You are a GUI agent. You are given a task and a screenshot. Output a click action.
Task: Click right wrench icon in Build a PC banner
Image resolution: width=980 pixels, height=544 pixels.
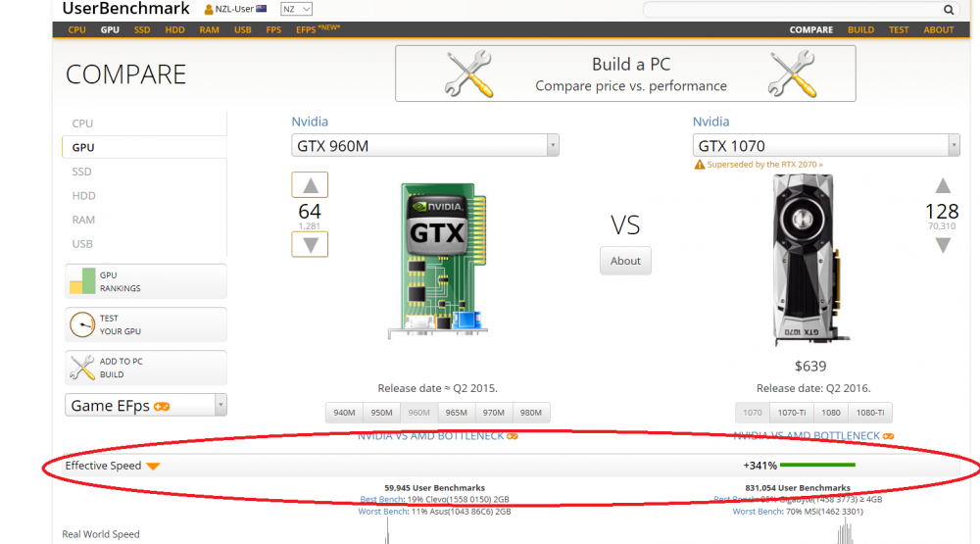pyautogui.click(x=792, y=74)
